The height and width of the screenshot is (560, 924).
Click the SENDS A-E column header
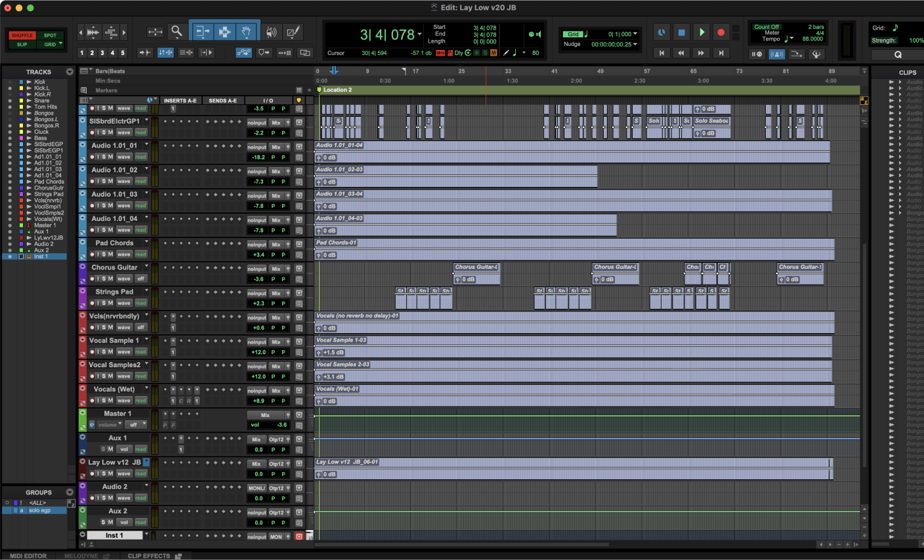click(222, 100)
